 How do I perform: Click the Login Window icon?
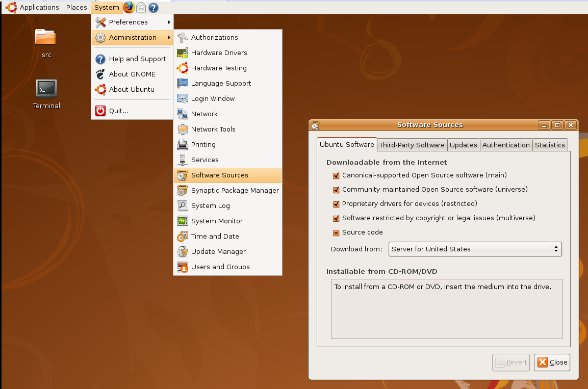[x=182, y=98]
